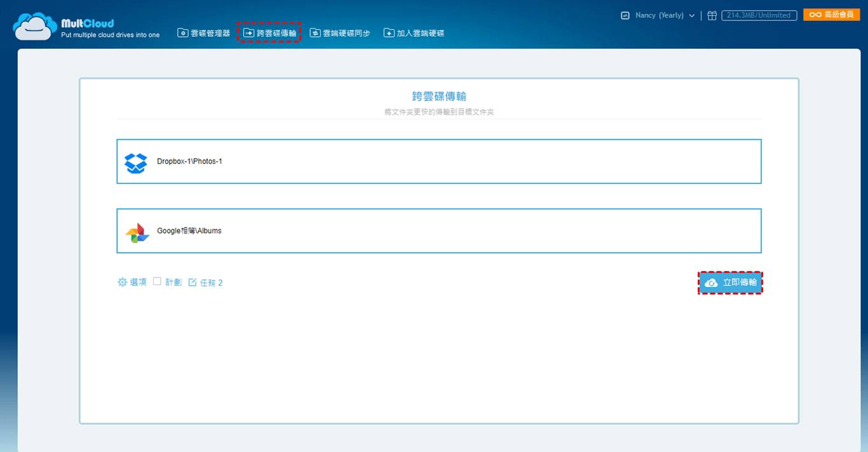The image size is (868, 452).
Task: Click the gift box icon in header
Action: click(x=712, y=15)
